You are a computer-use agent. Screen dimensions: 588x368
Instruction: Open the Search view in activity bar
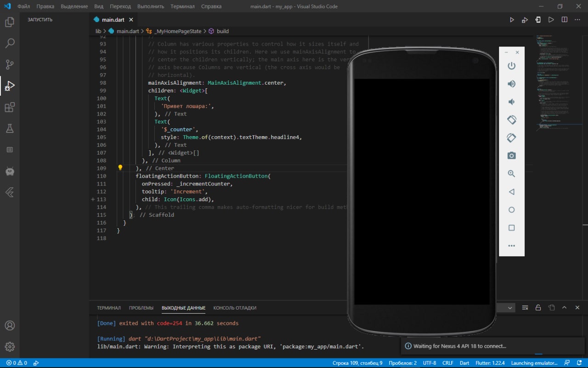[x=10, y=43]
